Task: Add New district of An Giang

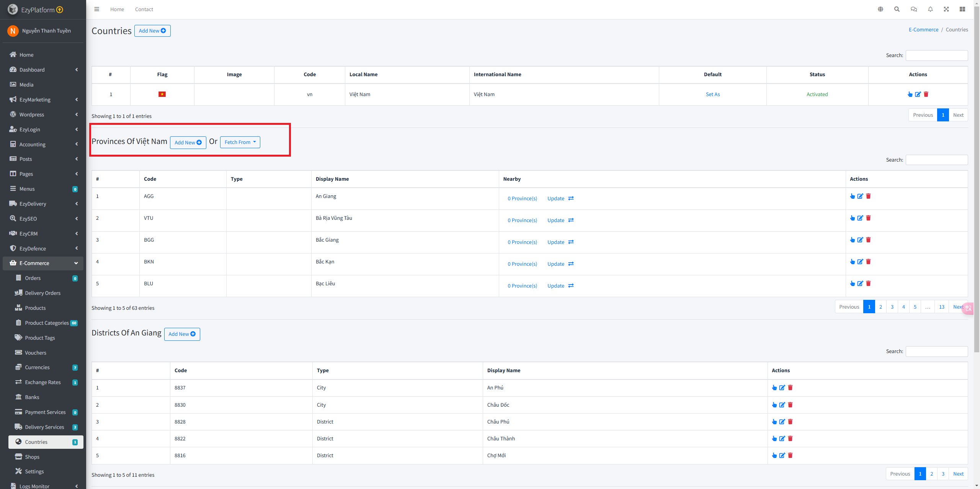Action: [x=182, y=334]
